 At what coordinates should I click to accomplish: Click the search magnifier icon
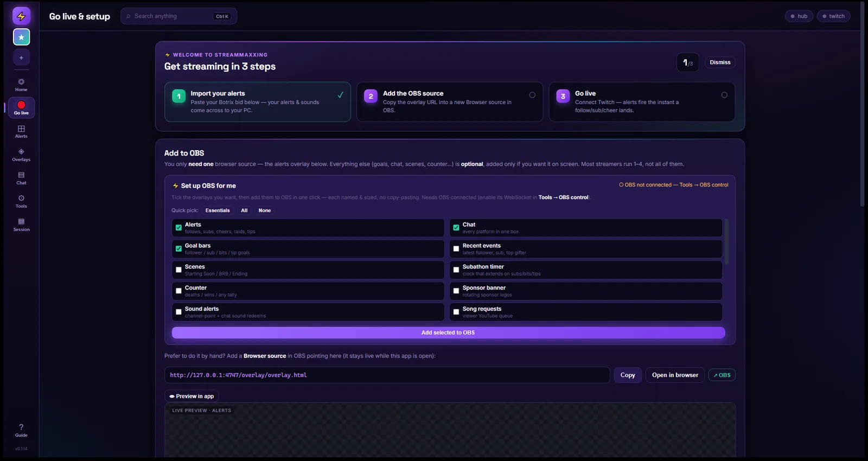click(x=129, y=16)
